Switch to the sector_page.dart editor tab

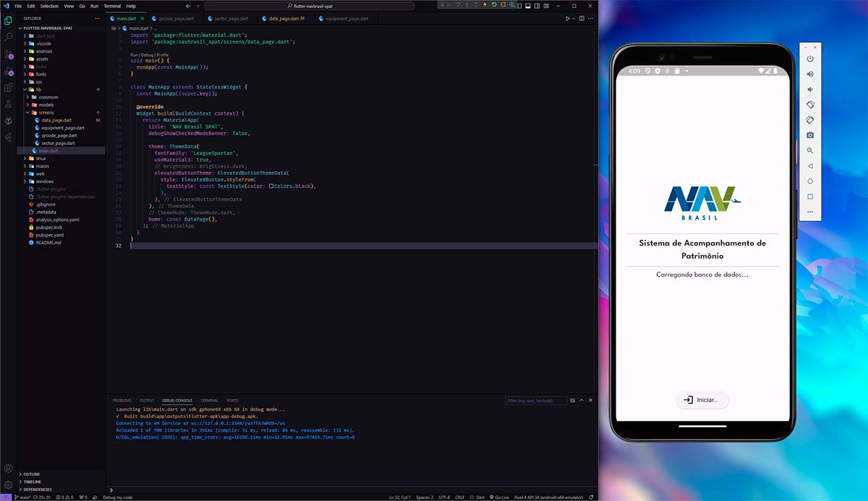point(231,18)
